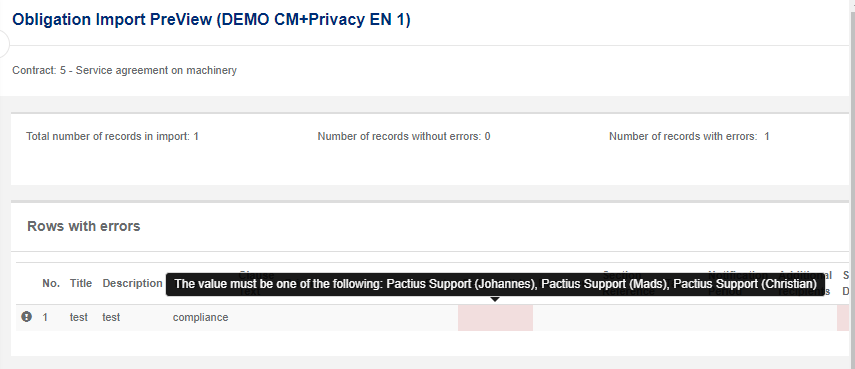Click the vertical scrollbar on the right edge
This screenshot has height=369, width=855.
(x=852, y=184)
